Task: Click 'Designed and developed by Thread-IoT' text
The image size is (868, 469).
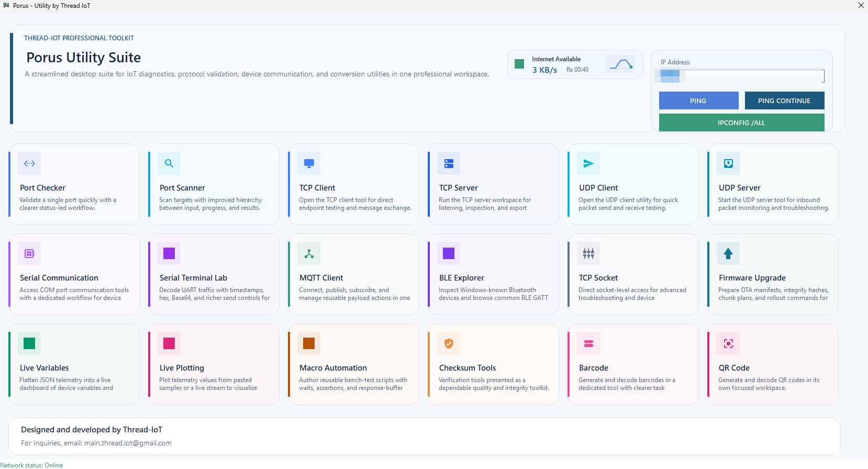Action: pyautogui.click(x=92, y=430)
